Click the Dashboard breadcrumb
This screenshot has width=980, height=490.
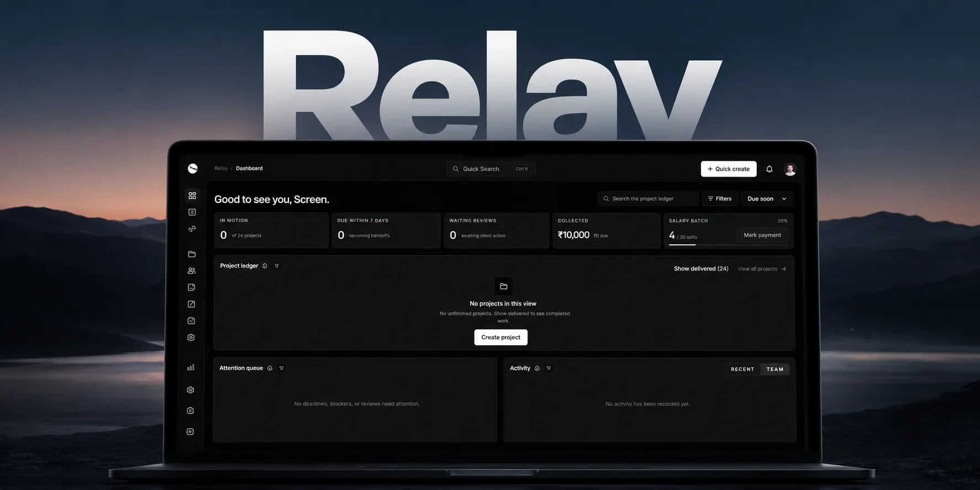[x=249, y=168]
